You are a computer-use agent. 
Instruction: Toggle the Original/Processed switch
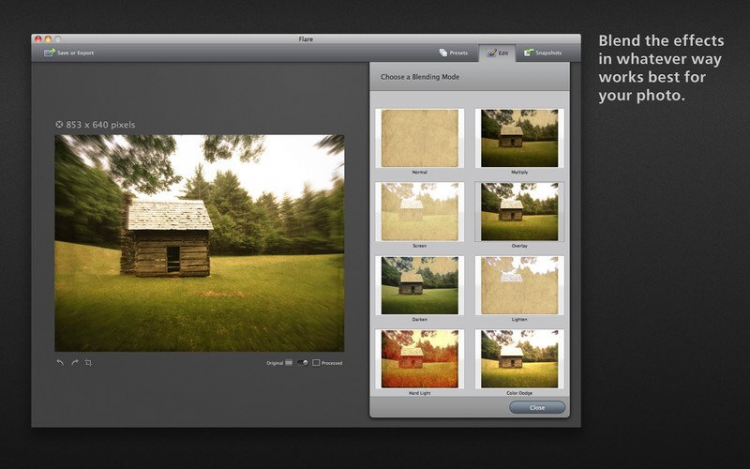click(302, 363)
